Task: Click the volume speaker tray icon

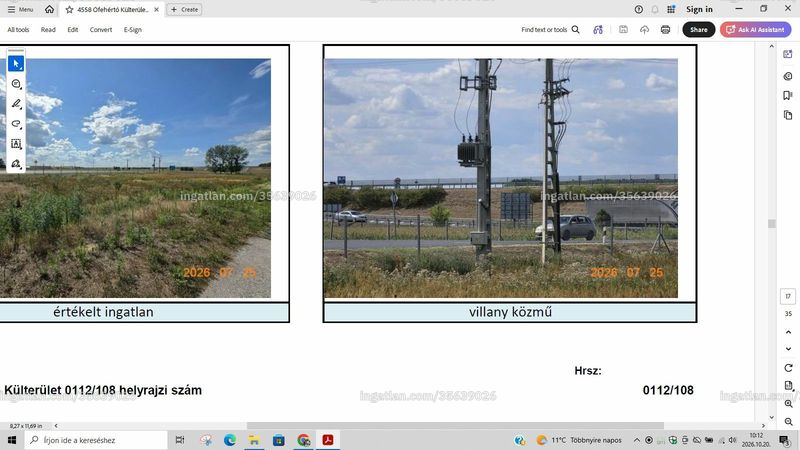Action: (733, 440)
